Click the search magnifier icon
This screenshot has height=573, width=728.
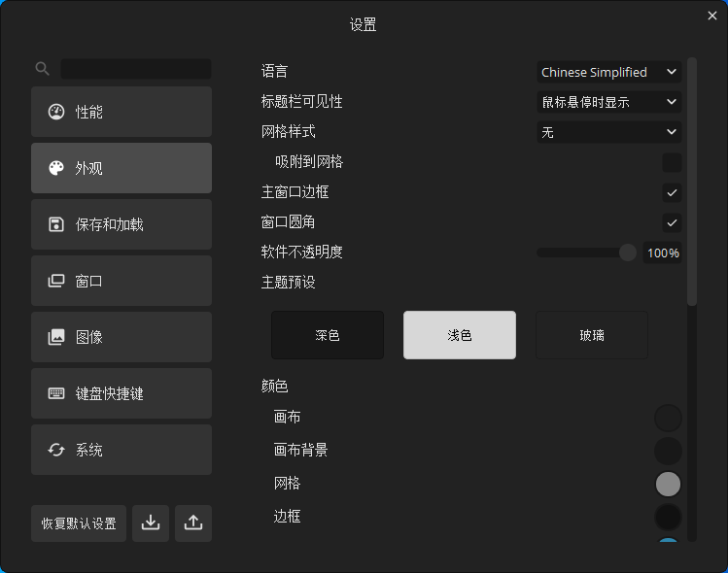[x=42, y=69]
